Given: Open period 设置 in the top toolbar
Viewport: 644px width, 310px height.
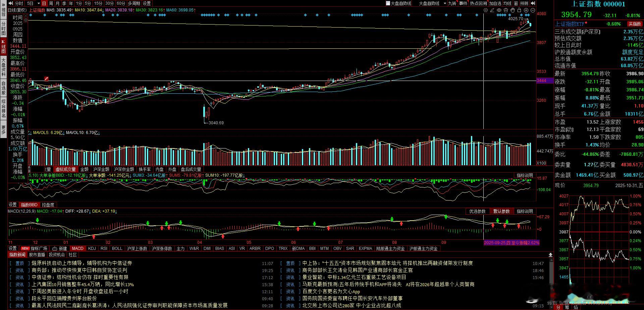Looking at the screenshot, I should 147,3.
